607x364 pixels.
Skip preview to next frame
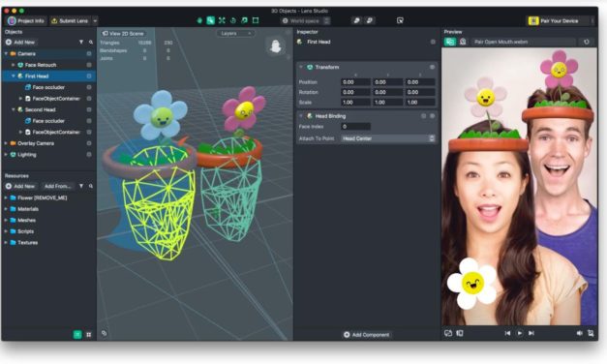(x=531, y=333)
